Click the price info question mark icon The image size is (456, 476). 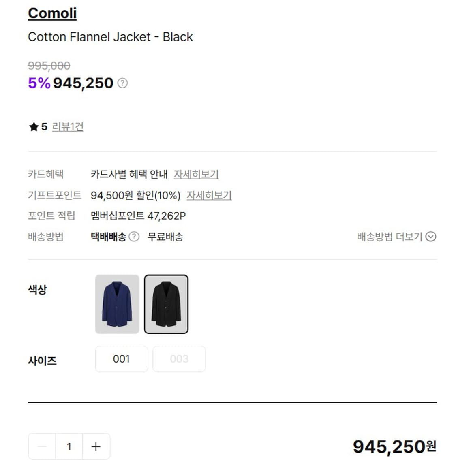(x=122, y=83)
